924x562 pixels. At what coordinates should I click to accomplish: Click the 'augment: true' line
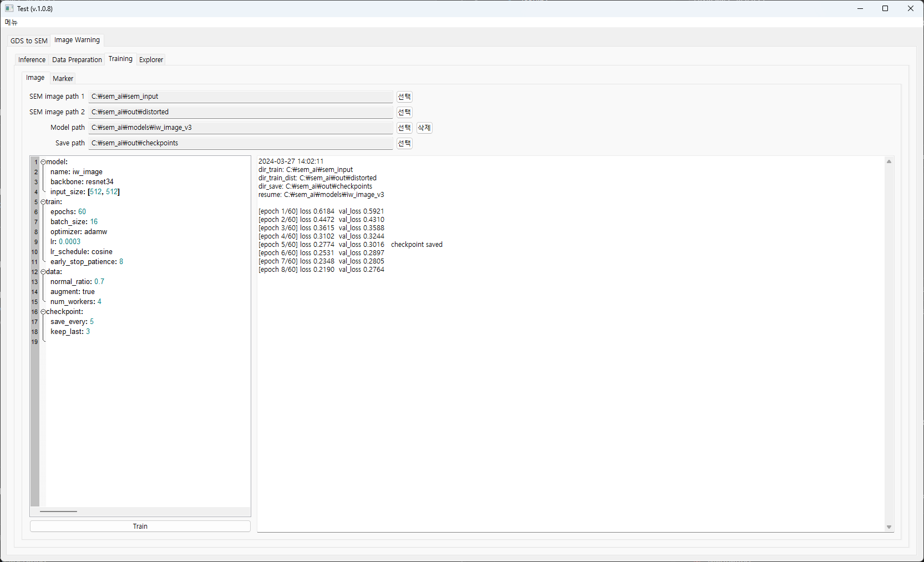[x=73, y=292]
